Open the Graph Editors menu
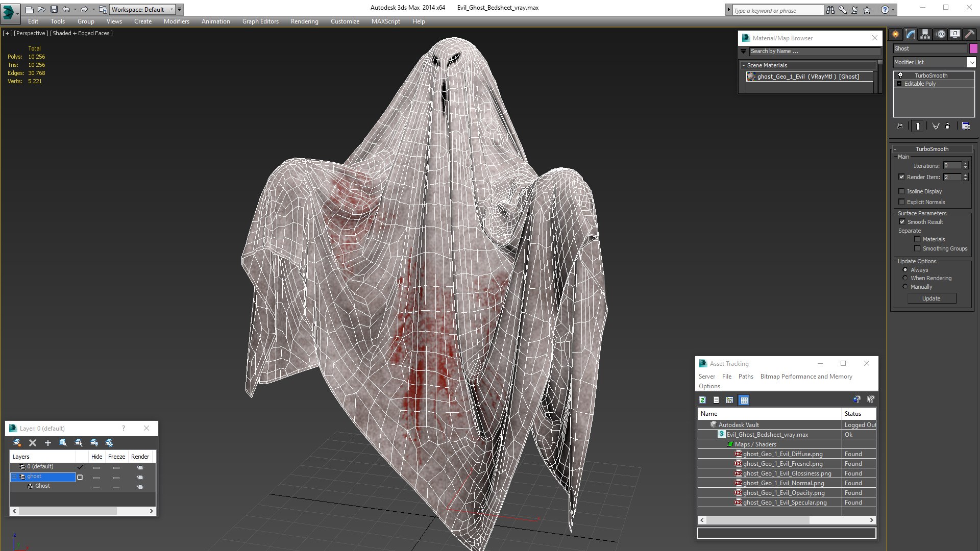The height and width of the screenshot is (551, 980). [x=260, y=21]
